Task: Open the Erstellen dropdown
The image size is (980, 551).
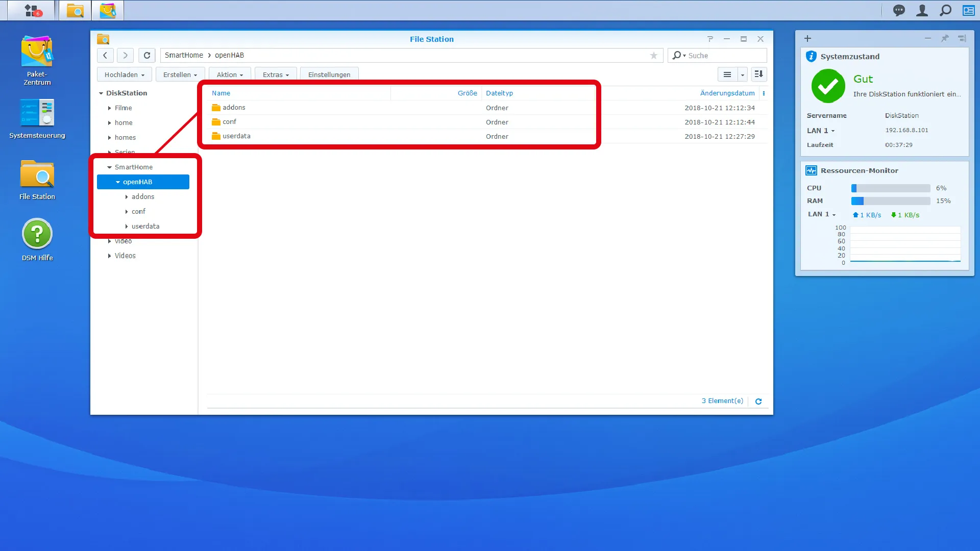Action: point(180,74)
